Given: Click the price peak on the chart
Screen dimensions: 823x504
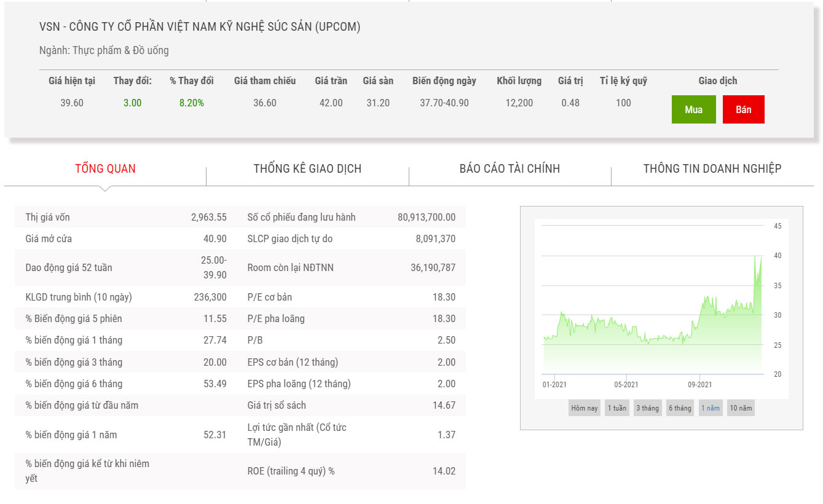Looking at the screenshot, I should (755, 257).
